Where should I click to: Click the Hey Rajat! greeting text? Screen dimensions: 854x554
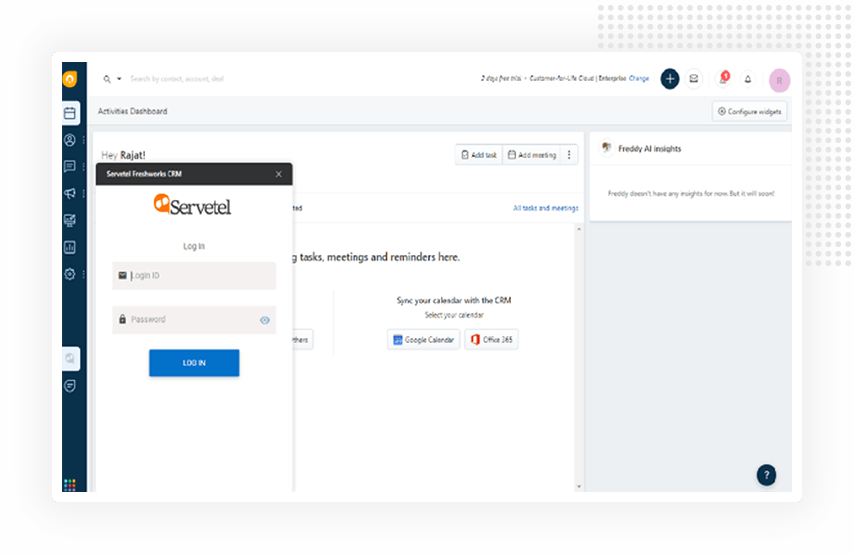[x=123, y=155]
